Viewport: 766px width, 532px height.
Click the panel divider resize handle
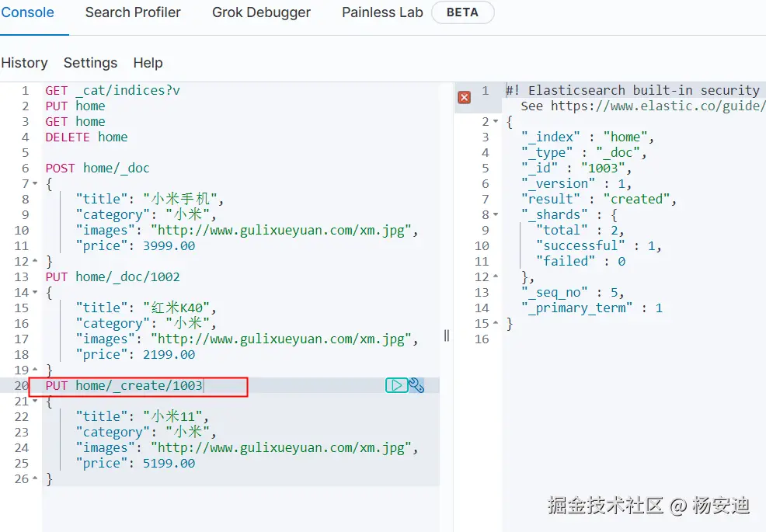click(x=447, y=336)
